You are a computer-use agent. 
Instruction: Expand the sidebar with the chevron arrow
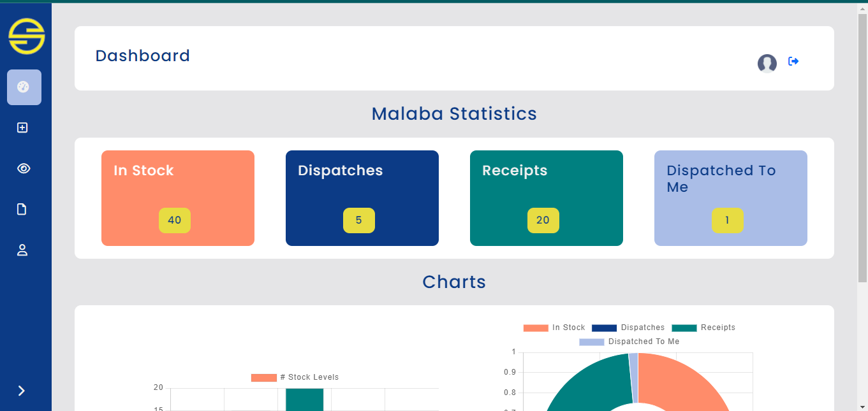pos(22,391)
